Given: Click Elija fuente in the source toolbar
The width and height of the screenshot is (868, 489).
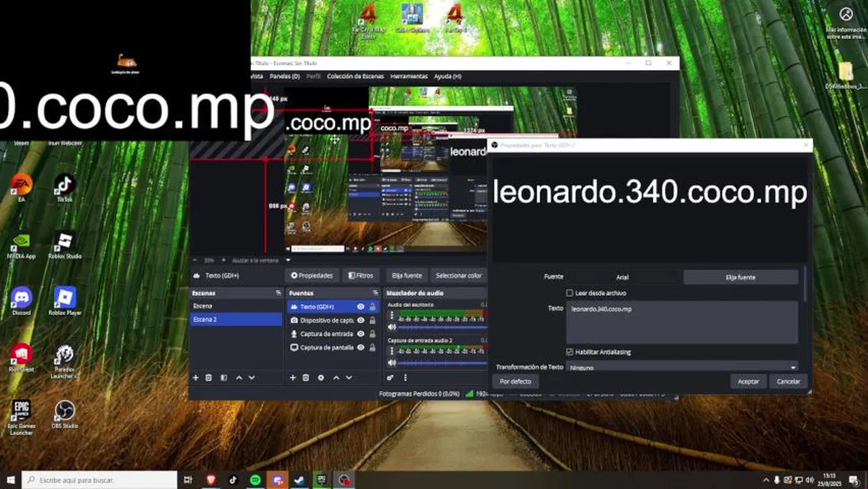Looking at the screenshot, I should [407, 276].
